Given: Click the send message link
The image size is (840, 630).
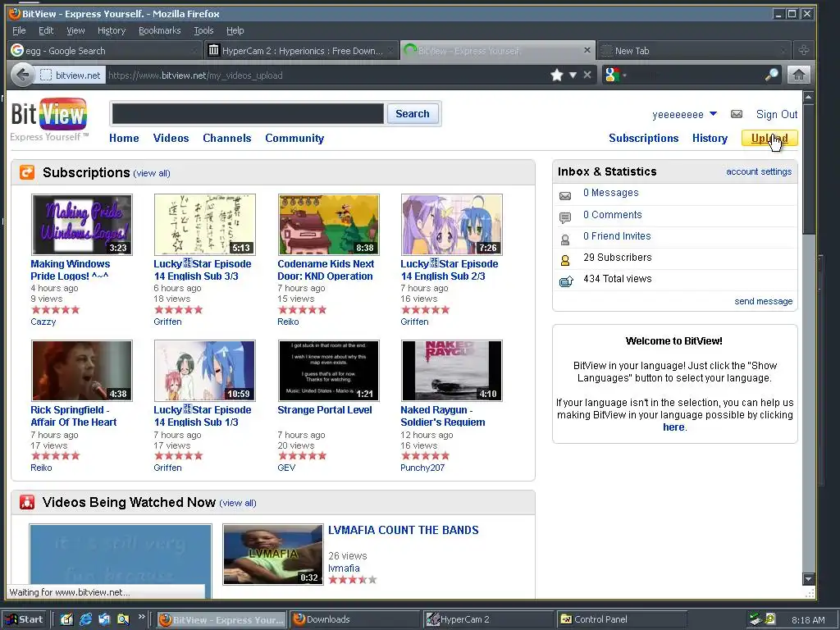Looking at the screenshot, I should (x=764, y=301).
